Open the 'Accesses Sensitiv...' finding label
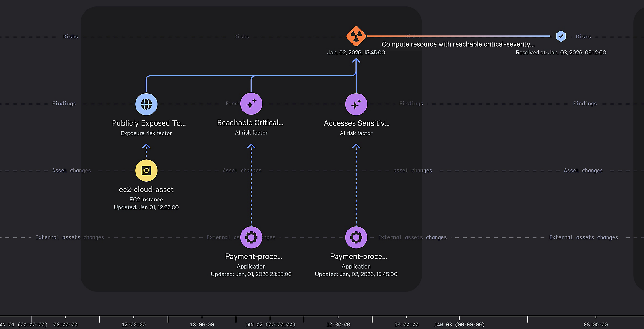The height and width of the screenshot is (329, 644). click(357, 123)
